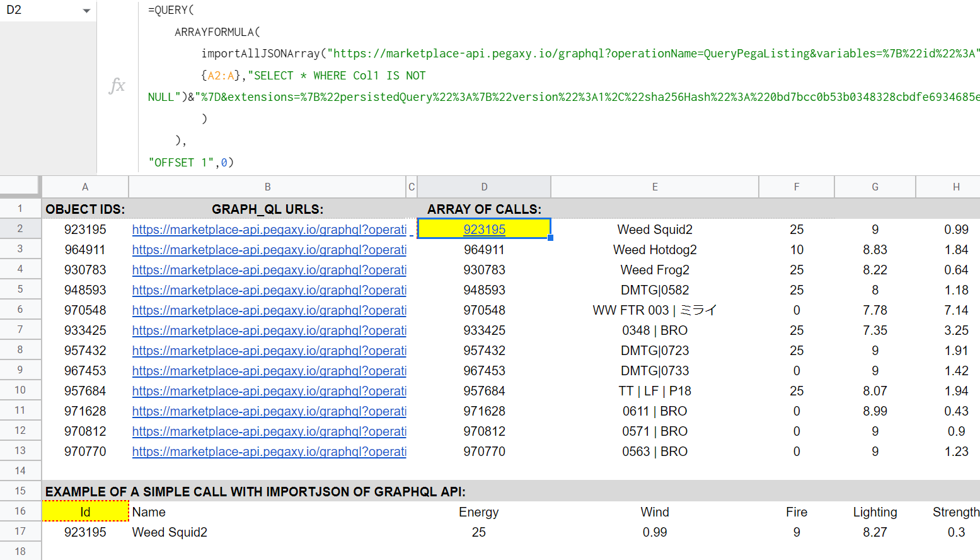Select the Weed Frog2 cell
The image size is (980, 560).
coord(655,270)
